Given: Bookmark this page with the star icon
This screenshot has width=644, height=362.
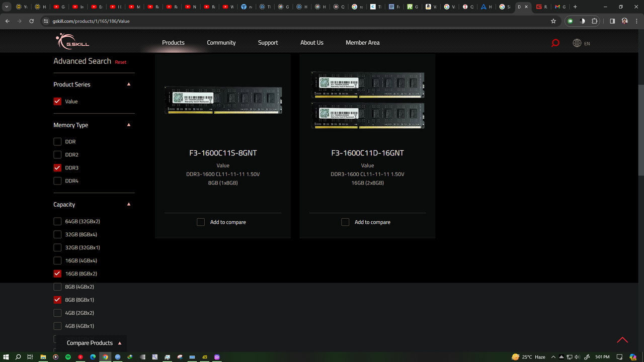Looking at the screenshot, I should pyautogui.click(x=553, y=21).
